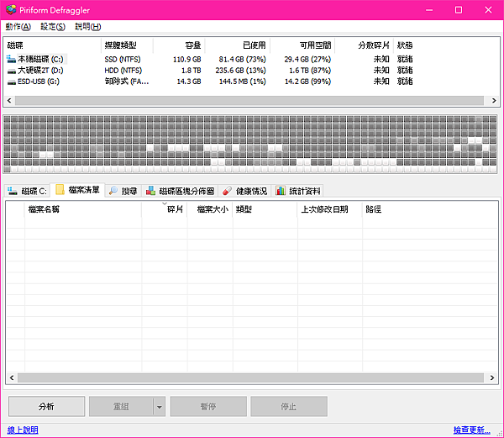Sort file list by 檔案大小 column header
Screen dimensions: 504x438
pos(210,209)
